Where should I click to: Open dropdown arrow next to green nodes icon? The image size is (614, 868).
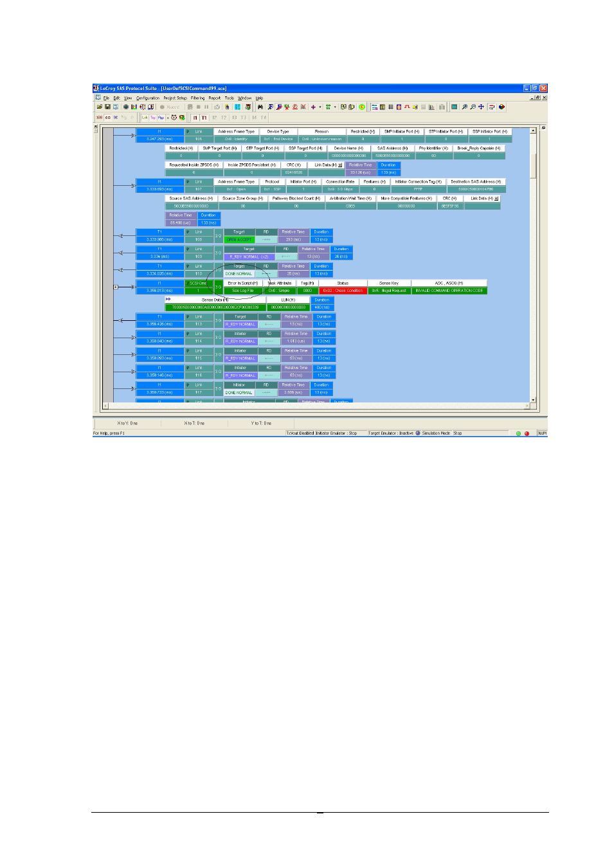pos(335,107)
